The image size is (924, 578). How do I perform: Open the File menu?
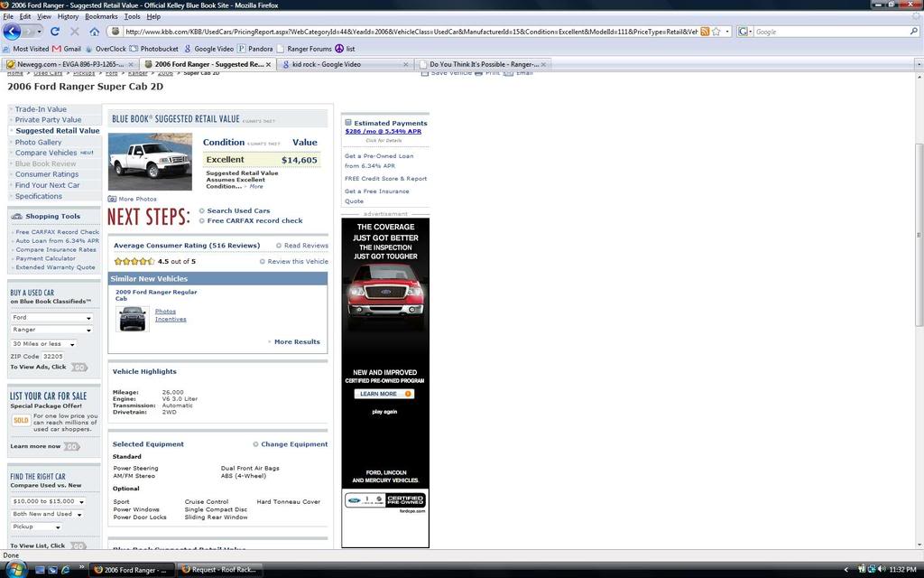[x=8, y=16]
